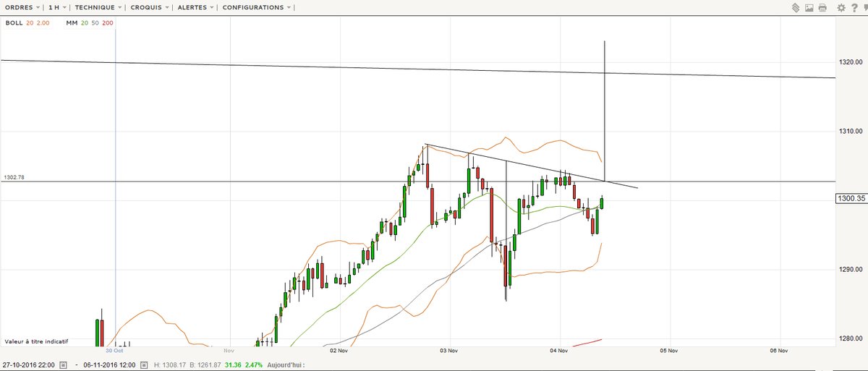The image size is (868, 371).
Task: Open settings gear icon
Action: tap(841, 8)
